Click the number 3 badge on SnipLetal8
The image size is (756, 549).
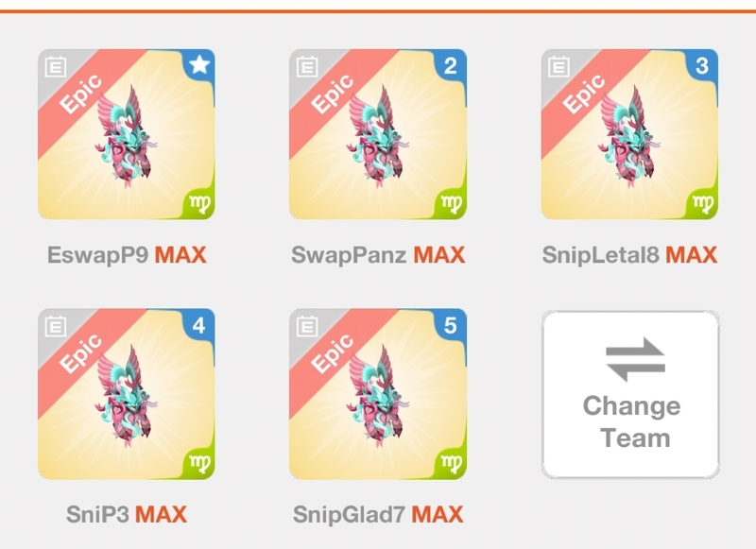(x=702, y=65)
